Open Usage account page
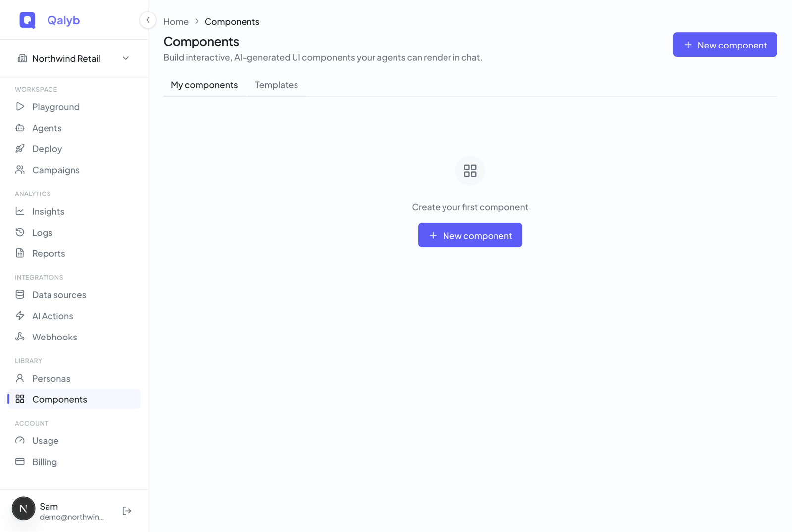Image resolution: width=792 pixels, height=532 pixels. 74,441
